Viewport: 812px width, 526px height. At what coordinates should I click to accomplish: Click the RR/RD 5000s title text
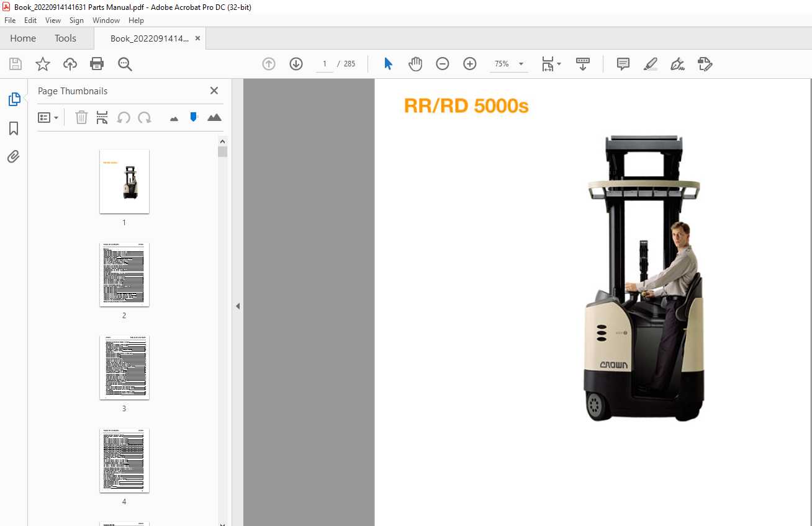[466, 106]
